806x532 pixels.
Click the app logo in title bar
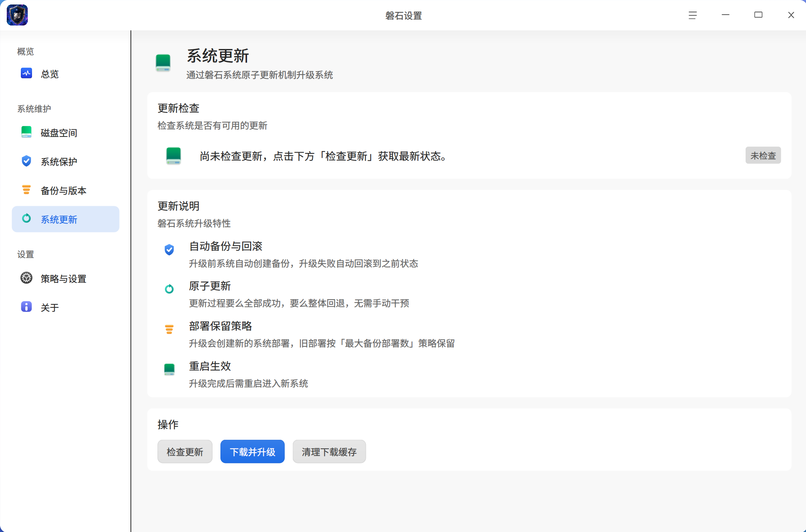coord(17,15)
